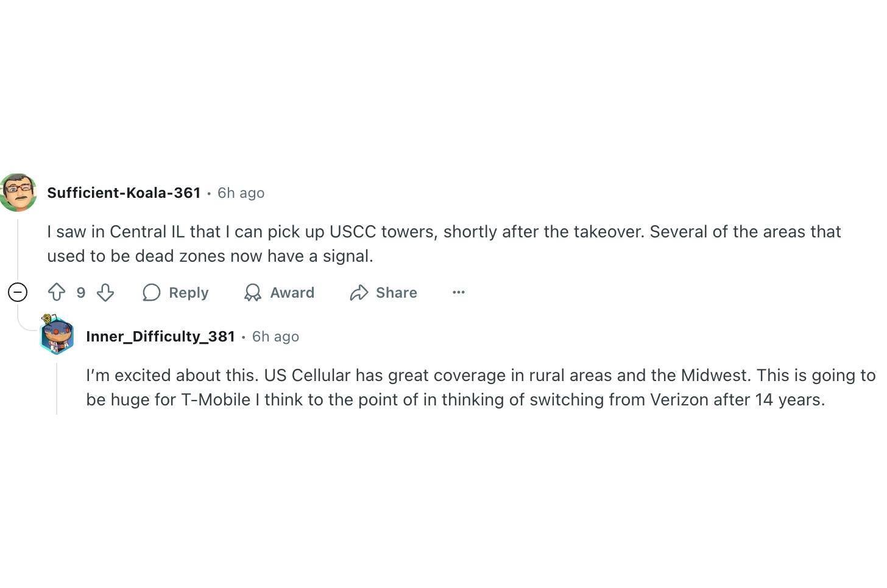Click the Award ribbon icon
Viewport: 887px width, 588px height.
[x=252, y=293]
